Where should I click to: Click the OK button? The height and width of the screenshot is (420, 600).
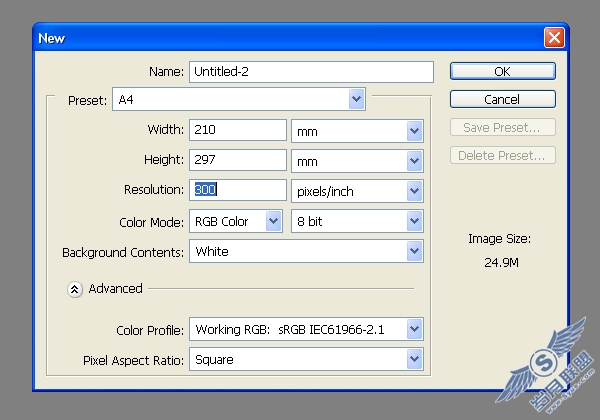pos(502,71)
